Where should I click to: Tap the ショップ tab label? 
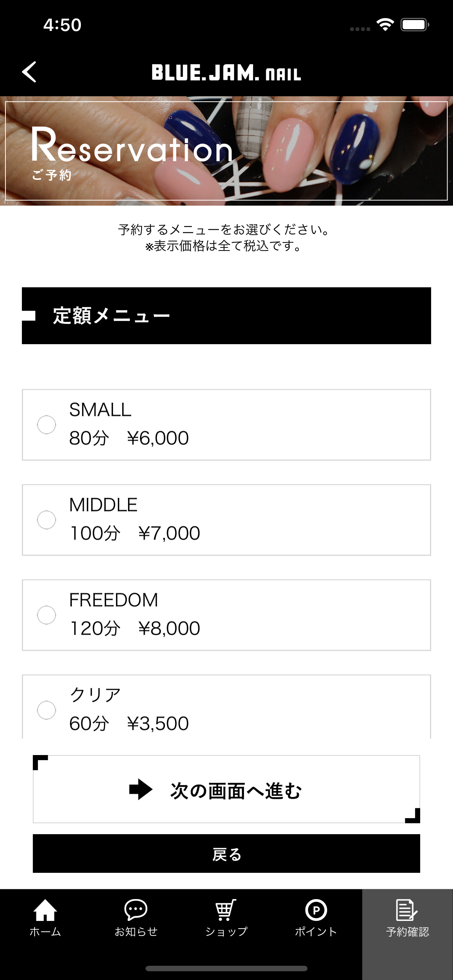click(x=226, y=932)
